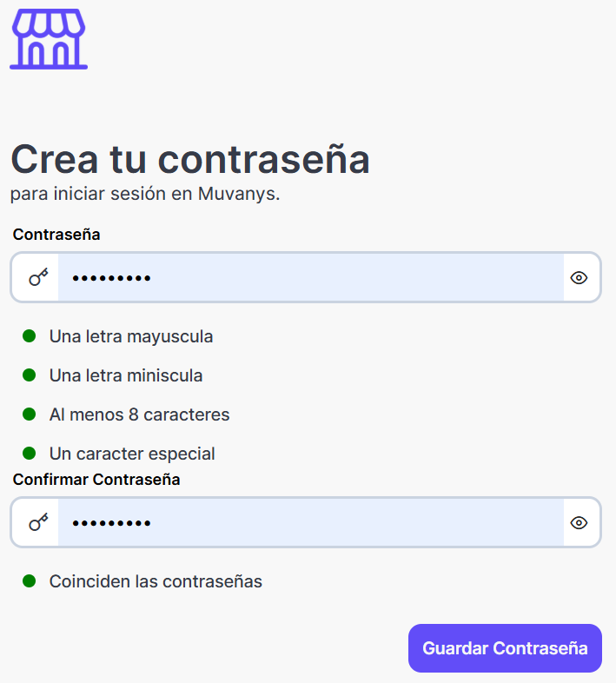616x683 pixels.
Task: Click the 'Una letra mayuscula' requirement text
Action: 130,336
